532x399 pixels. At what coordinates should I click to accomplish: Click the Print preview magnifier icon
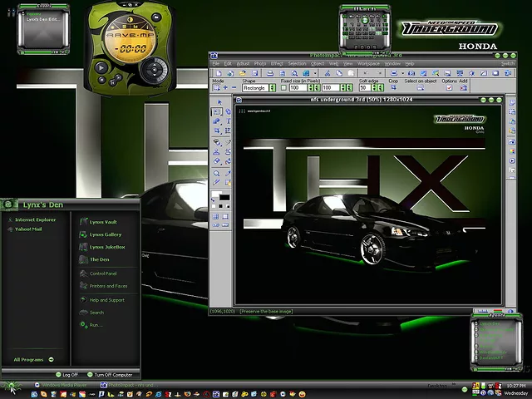coord(294,73)
